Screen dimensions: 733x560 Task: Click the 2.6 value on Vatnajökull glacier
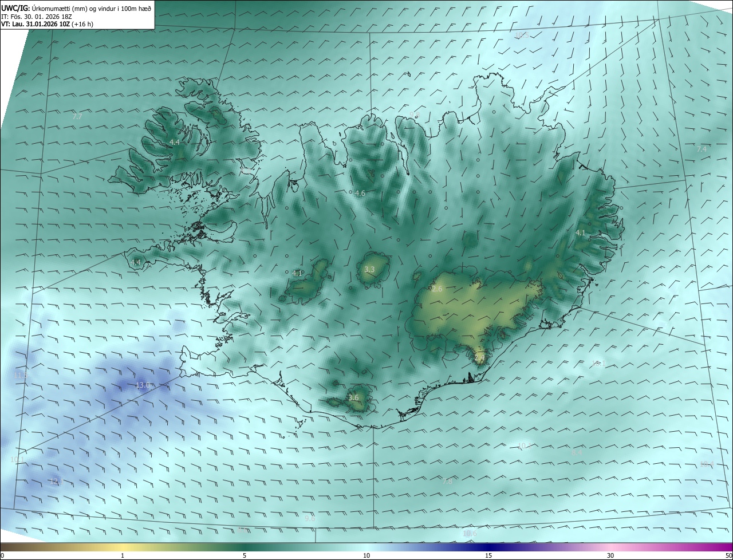coord(437,289)
